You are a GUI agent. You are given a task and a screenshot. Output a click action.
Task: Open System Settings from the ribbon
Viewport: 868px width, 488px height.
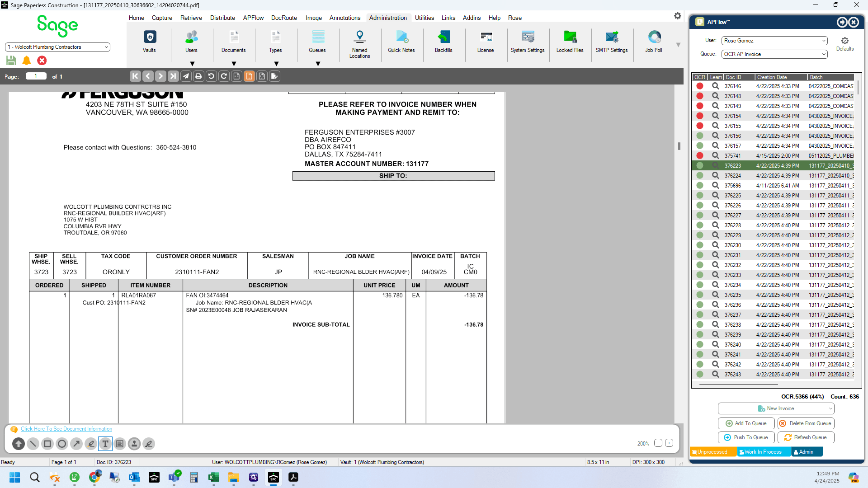pyautogui.click(x=528, y=42)
